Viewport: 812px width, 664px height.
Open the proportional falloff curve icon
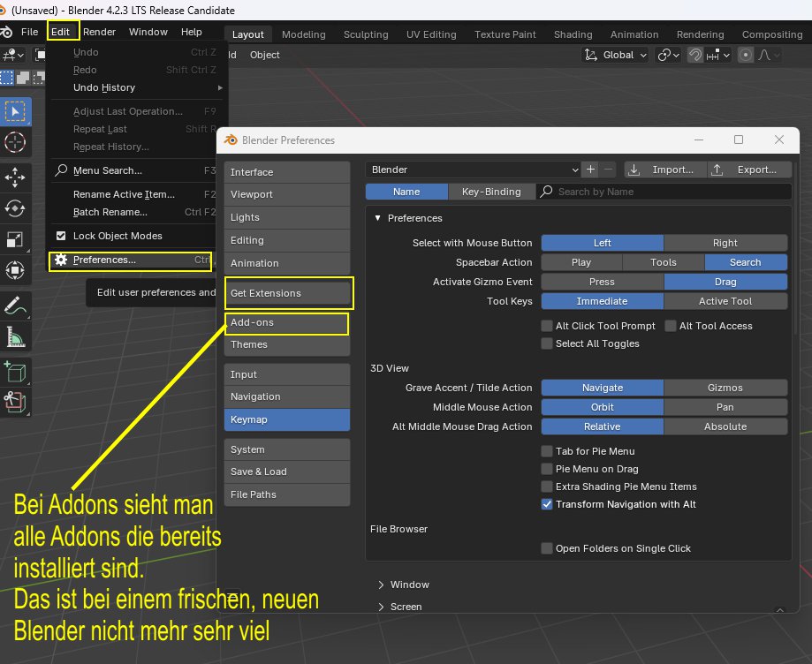coord(769,55)
